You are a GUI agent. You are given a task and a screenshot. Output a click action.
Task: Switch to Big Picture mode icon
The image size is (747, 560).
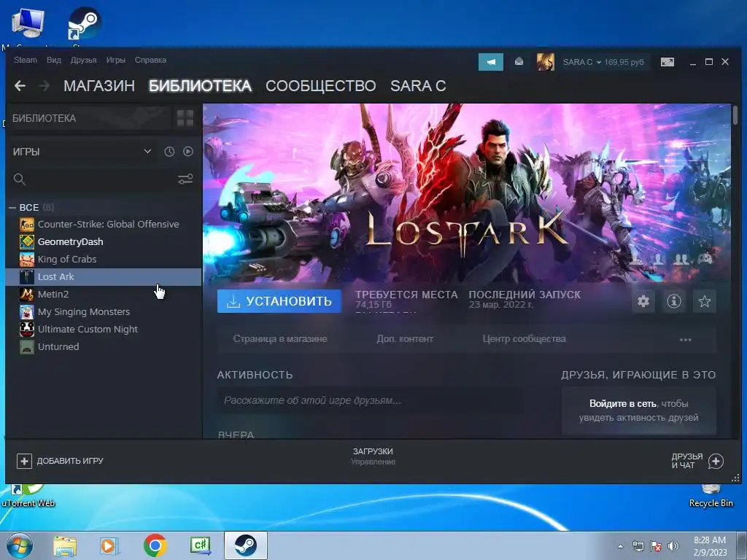[667, 62]
